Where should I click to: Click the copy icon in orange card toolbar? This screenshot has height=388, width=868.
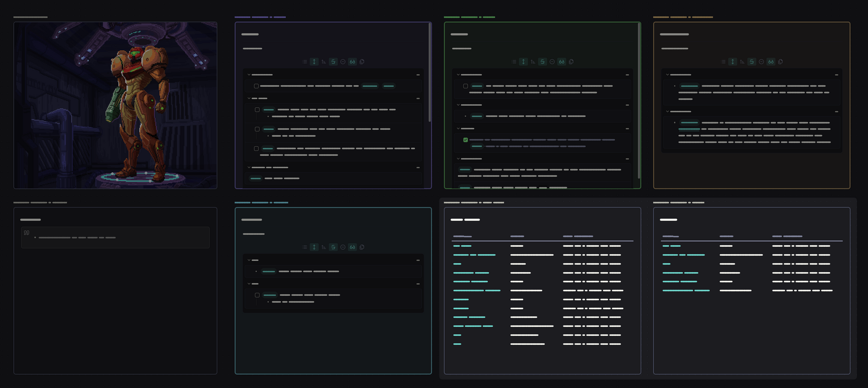tap(780, 62)
